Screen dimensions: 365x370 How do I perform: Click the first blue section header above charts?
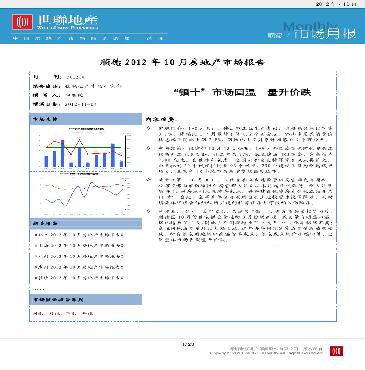(86, 119)
